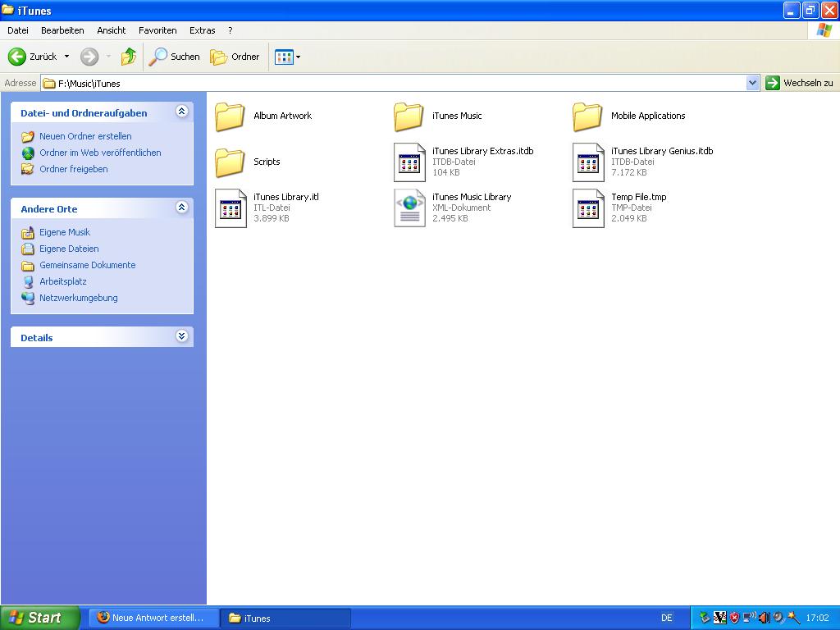Go to Eigene Dateien

69,249
